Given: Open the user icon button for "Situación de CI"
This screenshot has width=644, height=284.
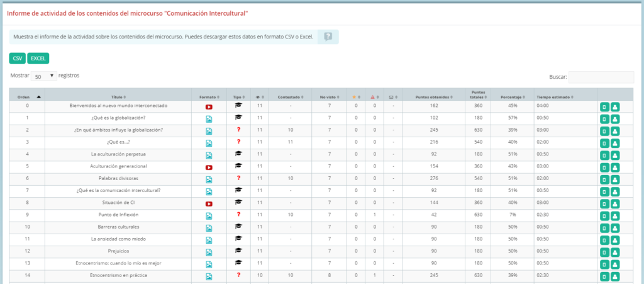Looking at the screenshot, I should [x=615, y=204].
